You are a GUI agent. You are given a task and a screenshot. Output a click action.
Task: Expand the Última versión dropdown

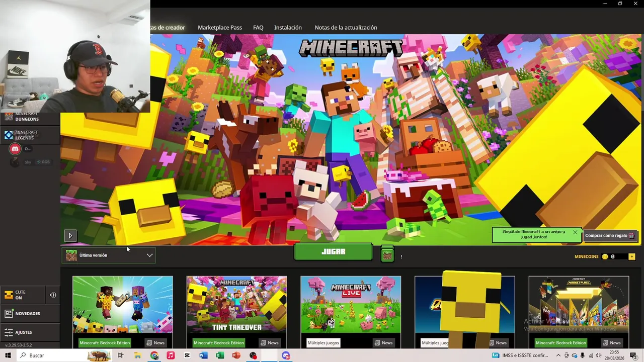109,255
